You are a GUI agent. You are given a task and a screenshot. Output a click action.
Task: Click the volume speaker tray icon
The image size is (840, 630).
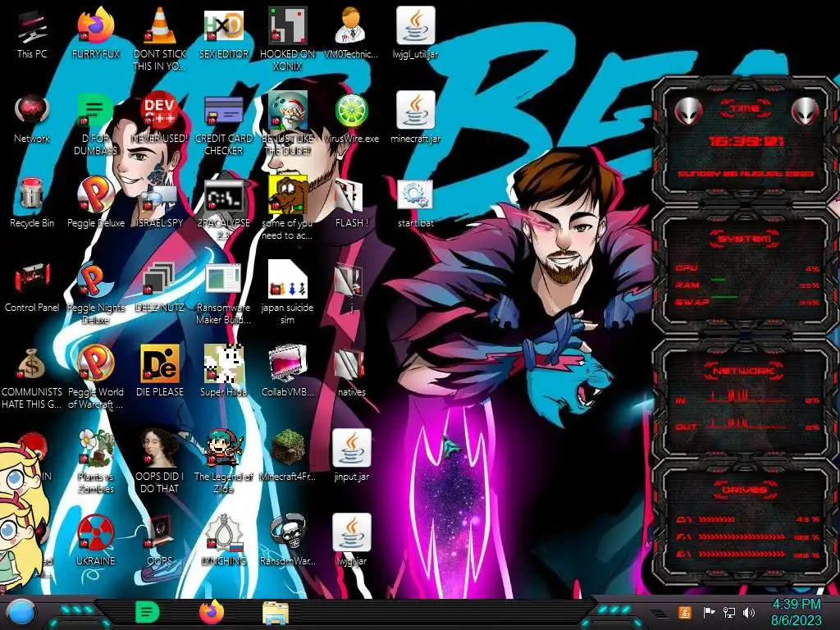click(x=749, y=612)
